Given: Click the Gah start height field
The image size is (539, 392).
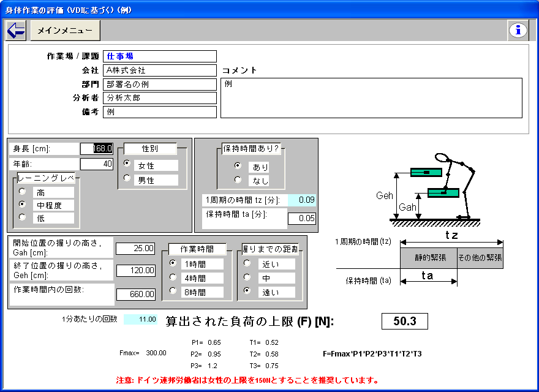Looking at the screenshot, I should tap(135, 248).
